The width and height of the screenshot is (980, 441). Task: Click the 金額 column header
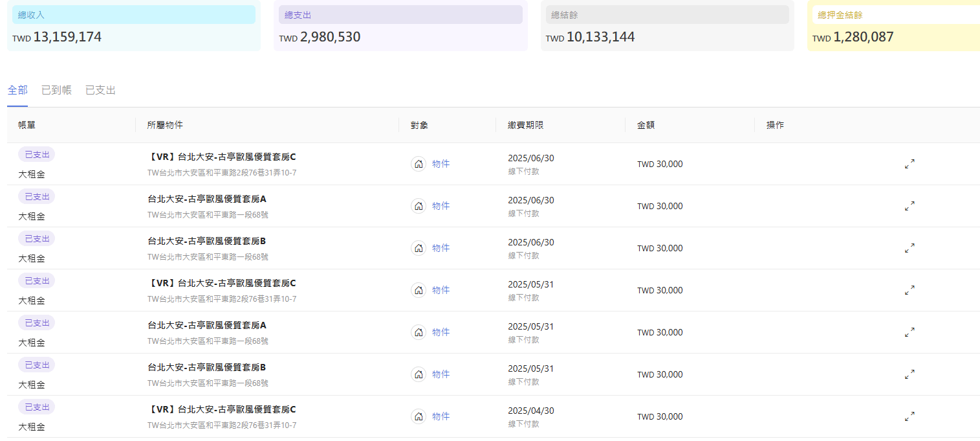point(646,125)
